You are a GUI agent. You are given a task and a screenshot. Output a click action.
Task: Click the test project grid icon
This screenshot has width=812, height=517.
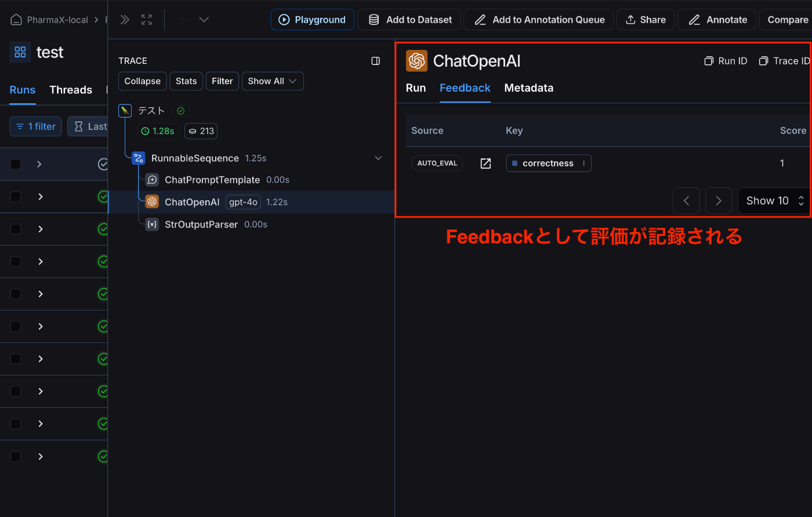tap(20, 52)
